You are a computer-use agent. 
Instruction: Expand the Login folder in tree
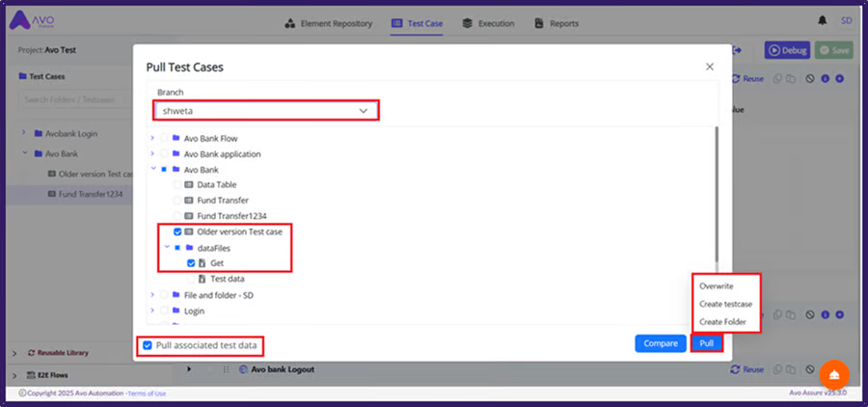[152, 311]
